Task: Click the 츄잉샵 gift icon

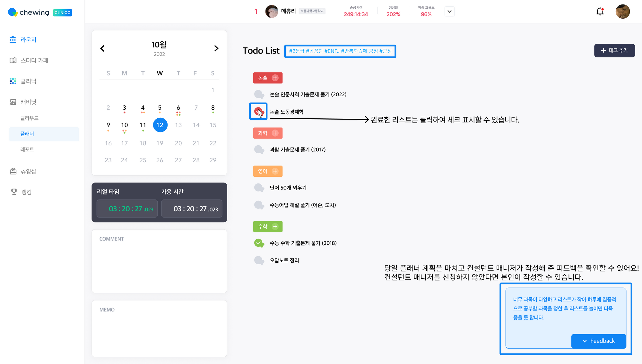Action: pos(13,171)
